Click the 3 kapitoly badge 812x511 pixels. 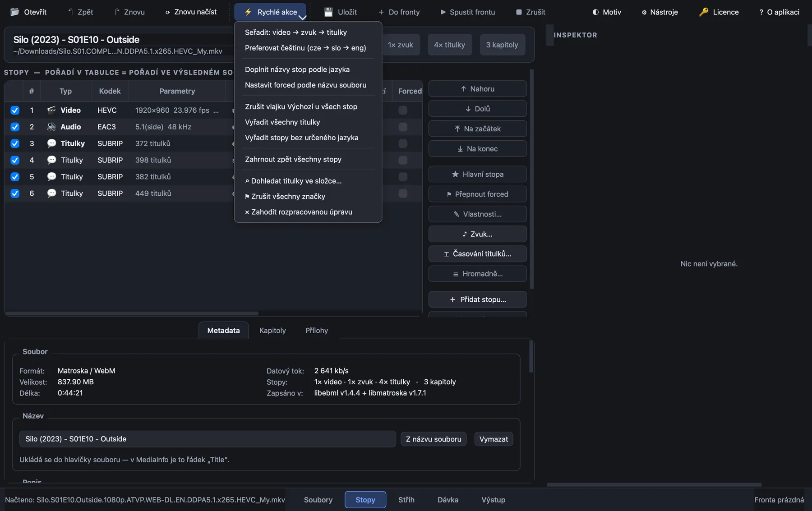502,45
